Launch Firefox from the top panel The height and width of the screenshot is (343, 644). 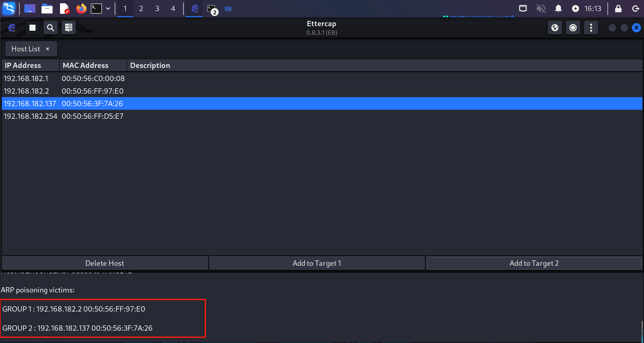click(81, 9)
